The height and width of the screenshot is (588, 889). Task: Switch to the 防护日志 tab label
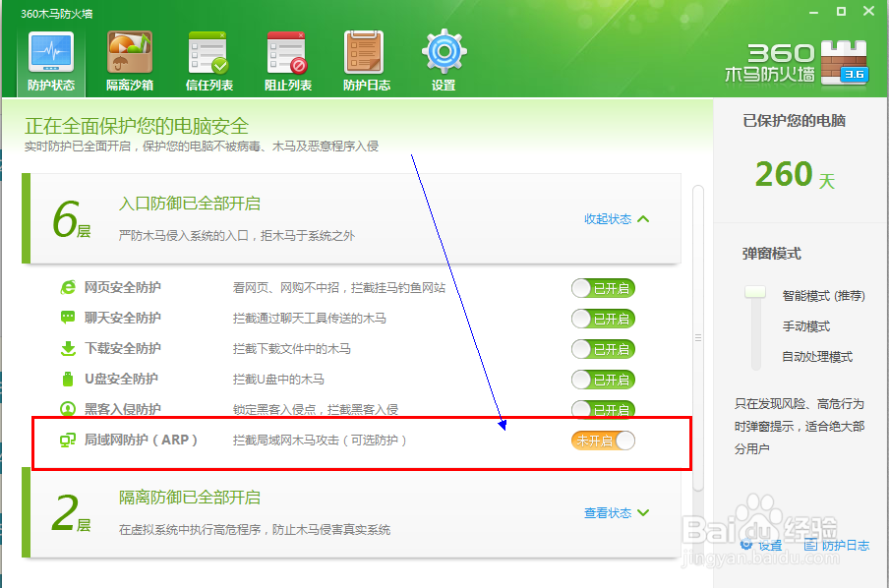tap(366, 85)
